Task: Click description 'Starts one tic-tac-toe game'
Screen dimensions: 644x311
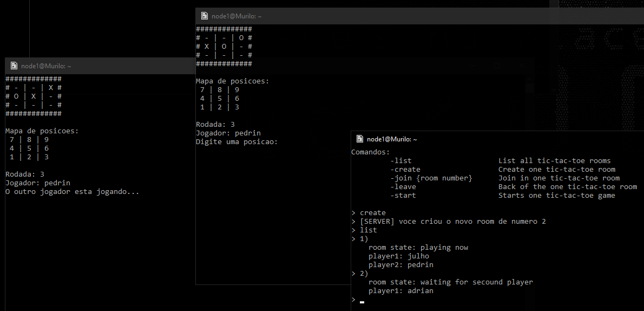Action: pos(556,196)
